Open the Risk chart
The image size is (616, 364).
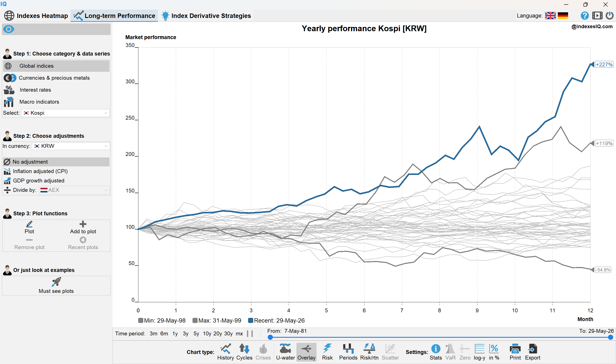point(327,352)
